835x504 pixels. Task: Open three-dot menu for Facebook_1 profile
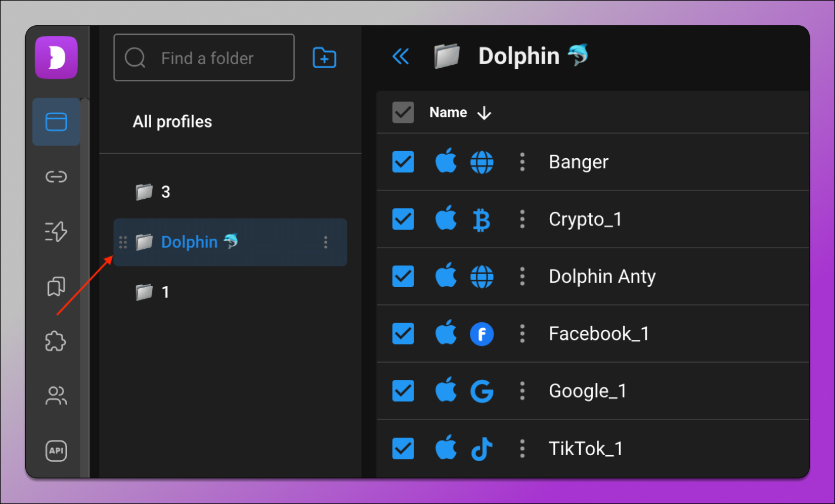coord(522,334)
